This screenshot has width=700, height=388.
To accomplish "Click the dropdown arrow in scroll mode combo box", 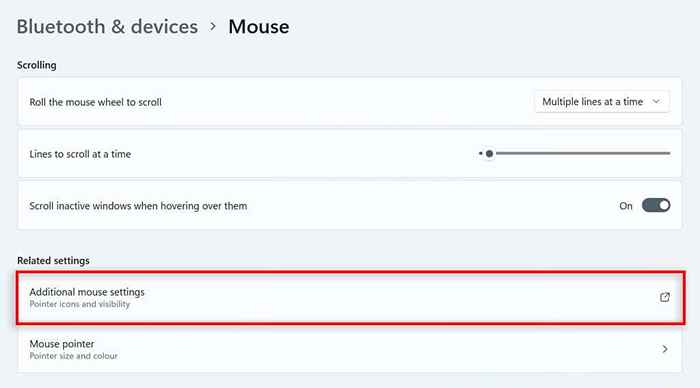I will click(x=656, y=102).
